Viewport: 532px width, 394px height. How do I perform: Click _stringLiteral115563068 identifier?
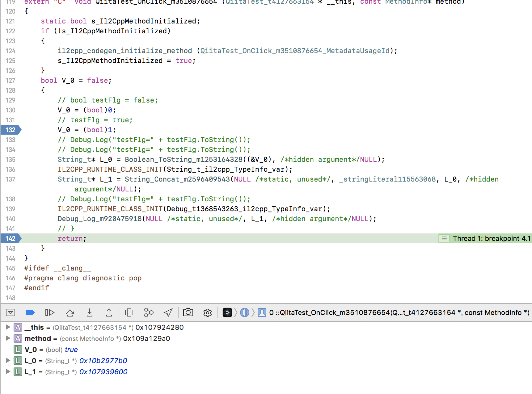(x=387, y=179)
